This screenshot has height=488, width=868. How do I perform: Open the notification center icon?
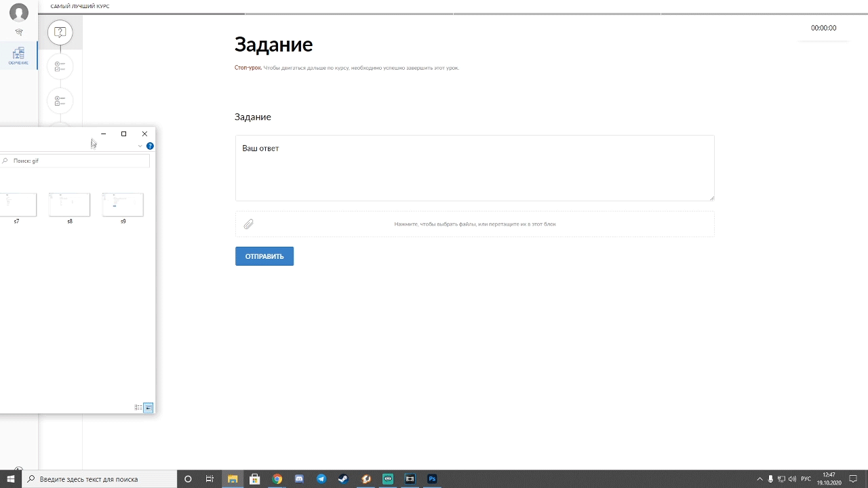pyautogui.click(x=853, y=479)
